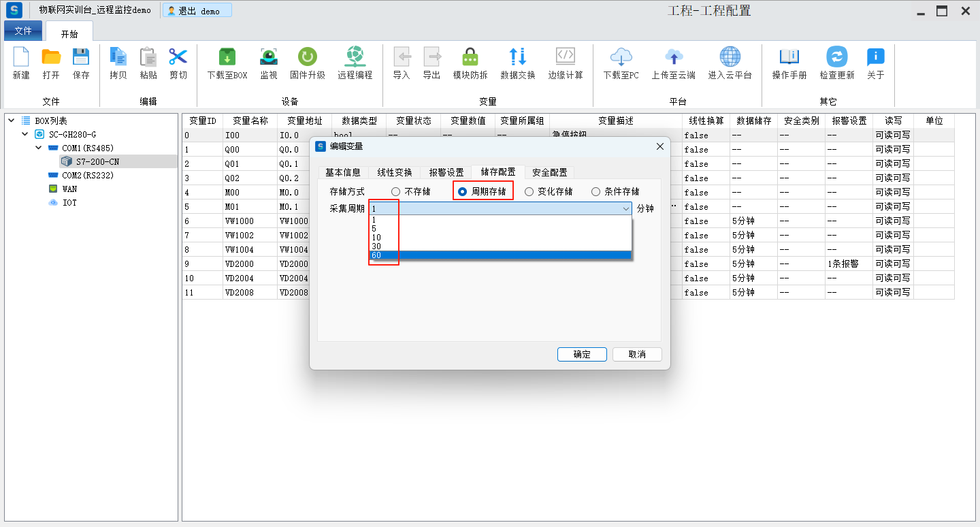Click the 模块防拆 lock icon

[470, 57]
